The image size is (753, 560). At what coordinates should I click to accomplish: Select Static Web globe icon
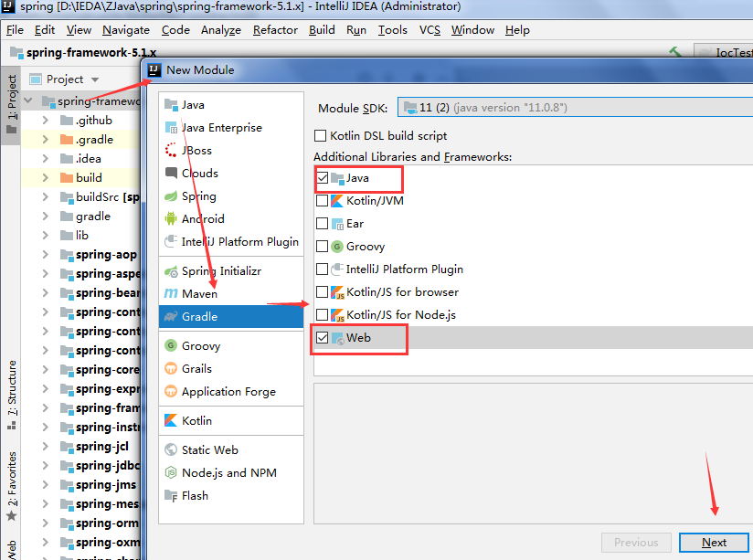[x=171, y=450]
